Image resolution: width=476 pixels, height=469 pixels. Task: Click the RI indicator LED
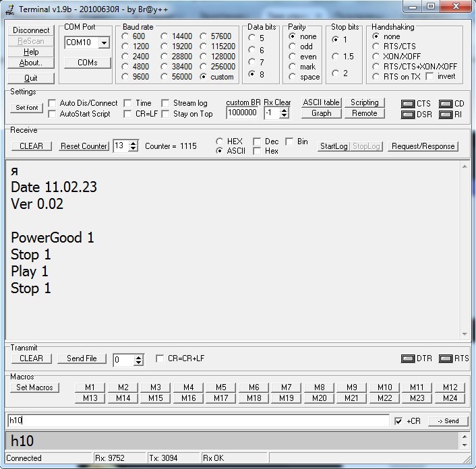(446, 115)
